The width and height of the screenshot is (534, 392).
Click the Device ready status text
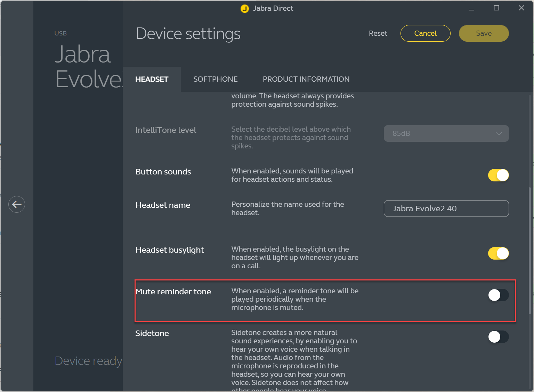(x=88, y=361)
